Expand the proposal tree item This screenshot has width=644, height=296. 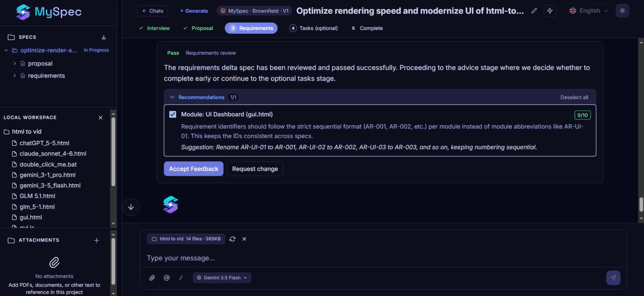pos(14,64)
